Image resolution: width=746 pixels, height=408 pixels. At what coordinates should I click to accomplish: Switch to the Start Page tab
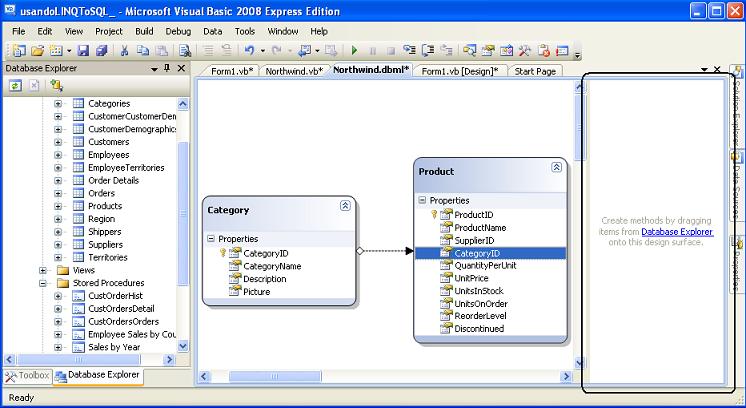535,71
